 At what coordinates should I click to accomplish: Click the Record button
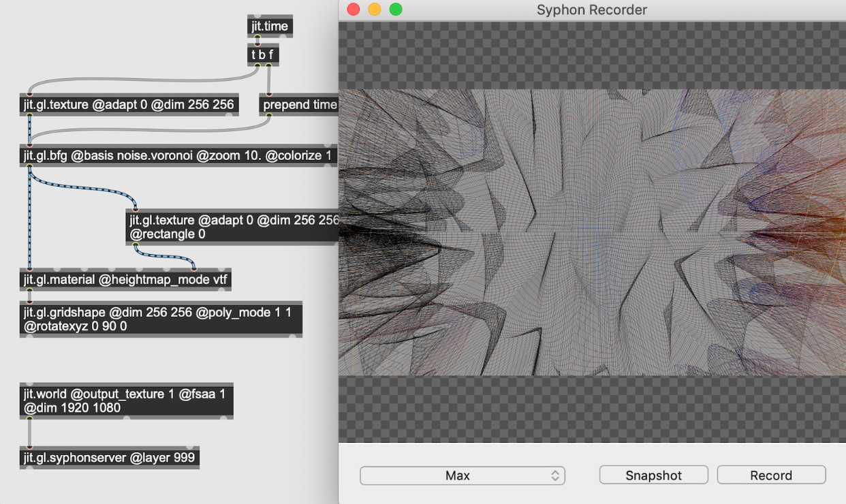point(771,475)
